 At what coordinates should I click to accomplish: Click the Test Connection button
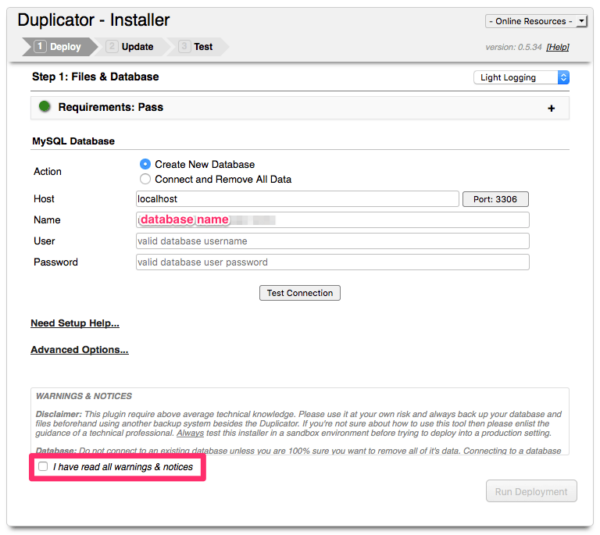[x=300, y=293]
